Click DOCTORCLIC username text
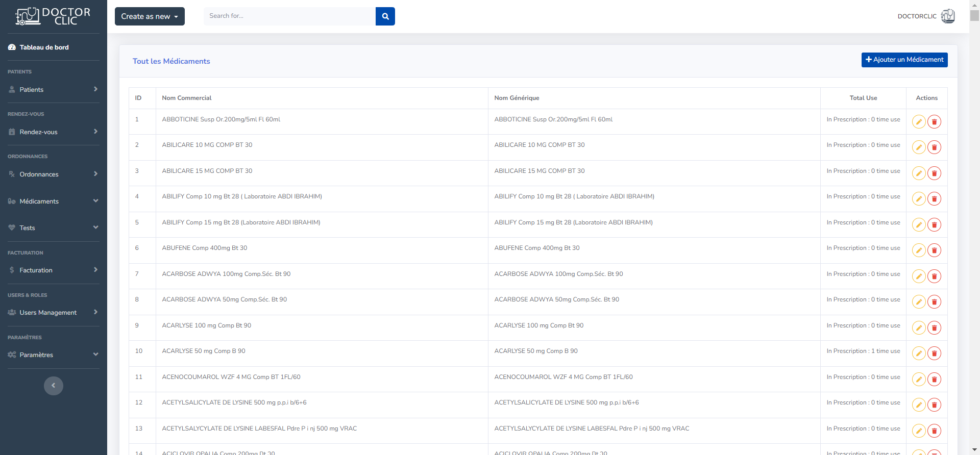The height and width of the screenshot is (455, 980). 917,16
